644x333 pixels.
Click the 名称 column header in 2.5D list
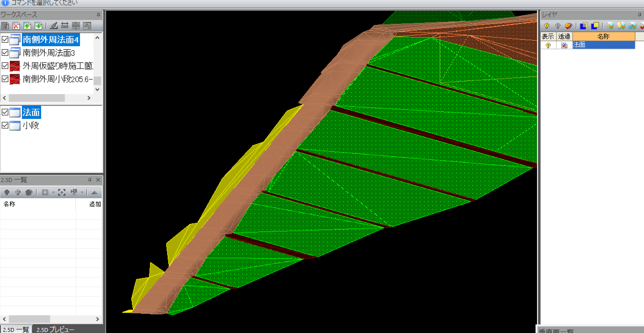click(x=38, y=204)
